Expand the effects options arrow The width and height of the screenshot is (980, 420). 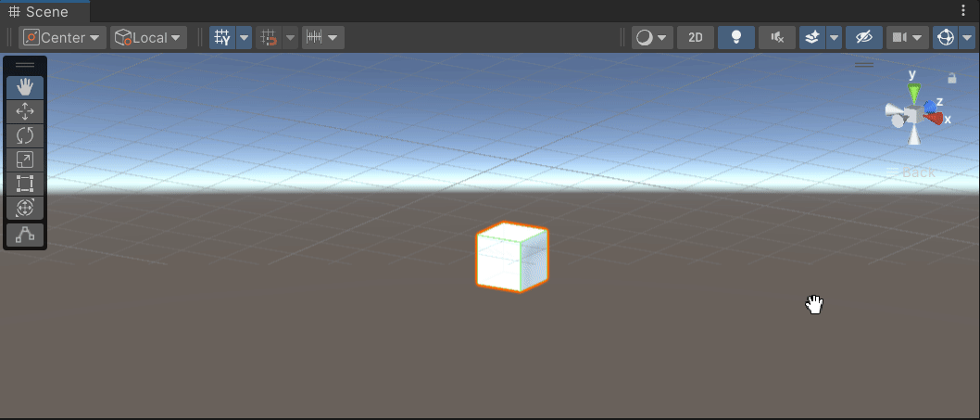click(835, 38)
